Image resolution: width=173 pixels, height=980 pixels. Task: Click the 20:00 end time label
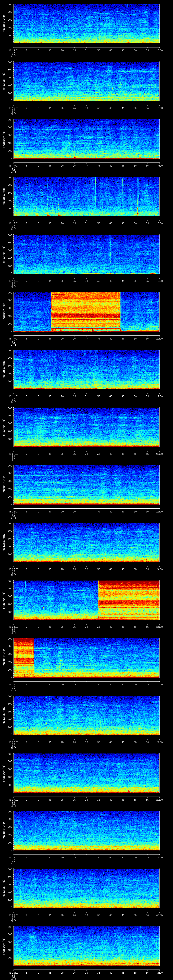tap(159, 339)
